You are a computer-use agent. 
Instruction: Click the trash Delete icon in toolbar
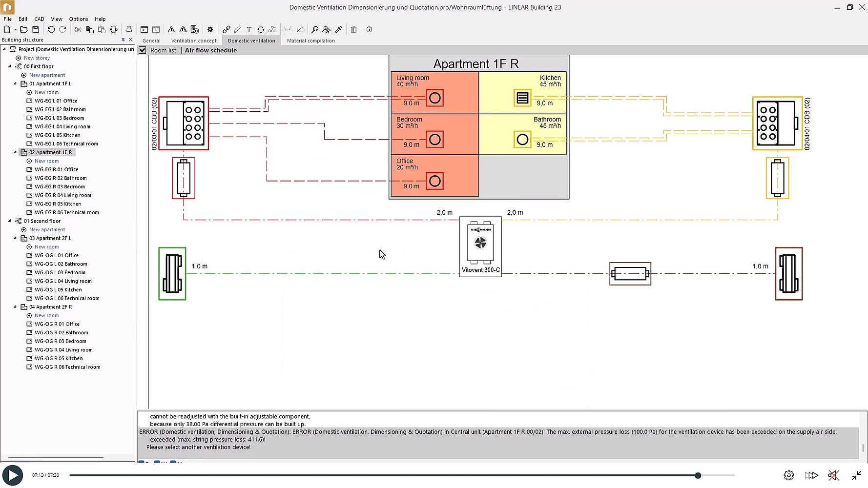coord(353,30)
